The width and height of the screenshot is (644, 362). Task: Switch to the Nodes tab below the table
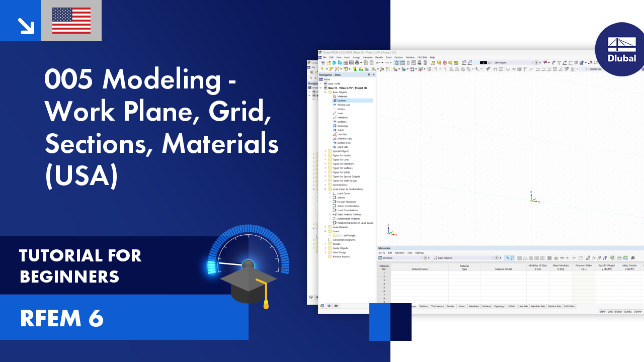pyautogui.click(x=450, y=306)
